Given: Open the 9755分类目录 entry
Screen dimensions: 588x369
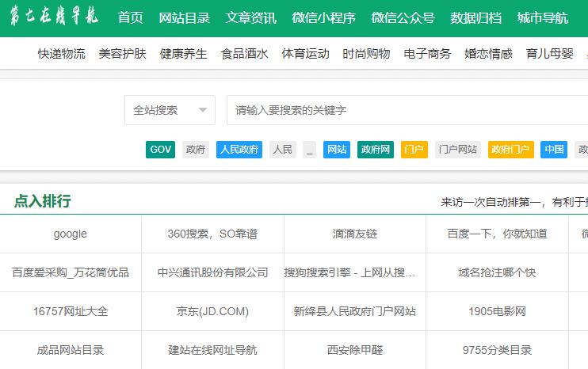Looking at the screenshot, I should pyautogui.click(x=497, y=350).
